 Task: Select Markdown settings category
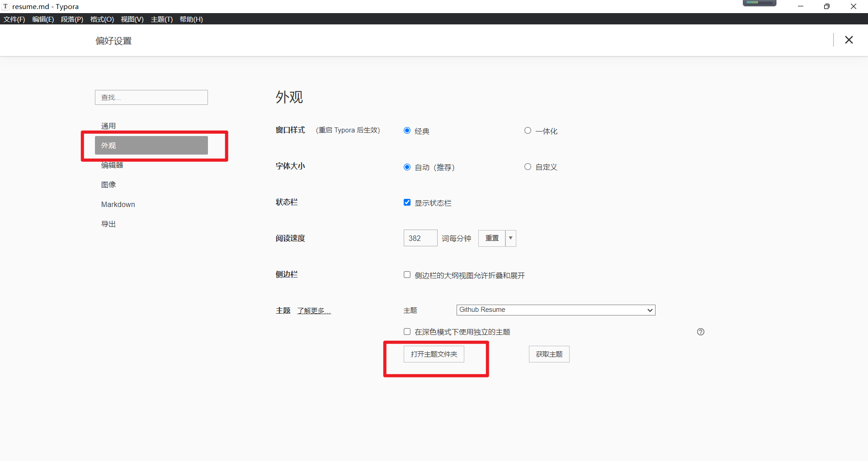[151, 204]
